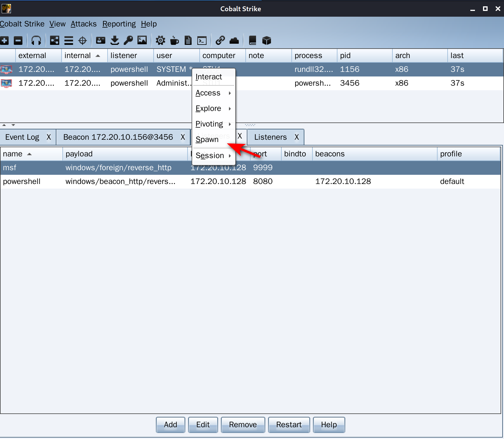The image size is (504, 439).
Task: Click the chain link Host File icon
Action: click(x=220, y=41)
